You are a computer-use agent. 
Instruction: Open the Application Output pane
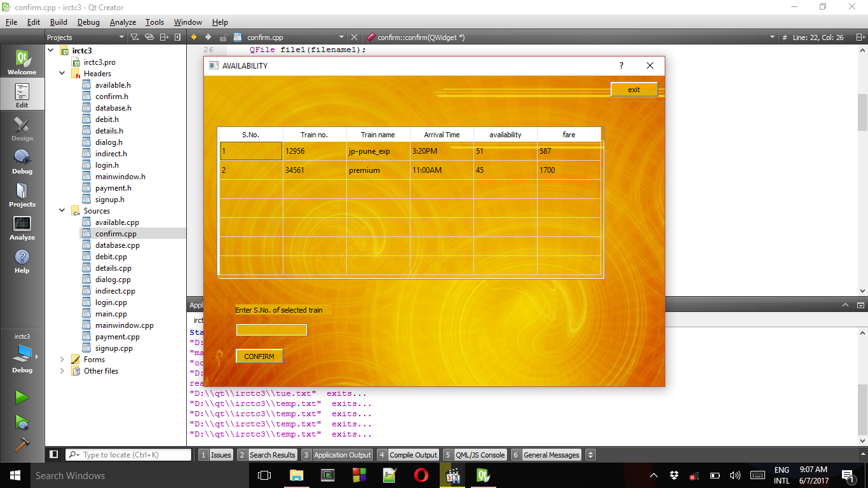pyautogui.click(x=337, y=455)
